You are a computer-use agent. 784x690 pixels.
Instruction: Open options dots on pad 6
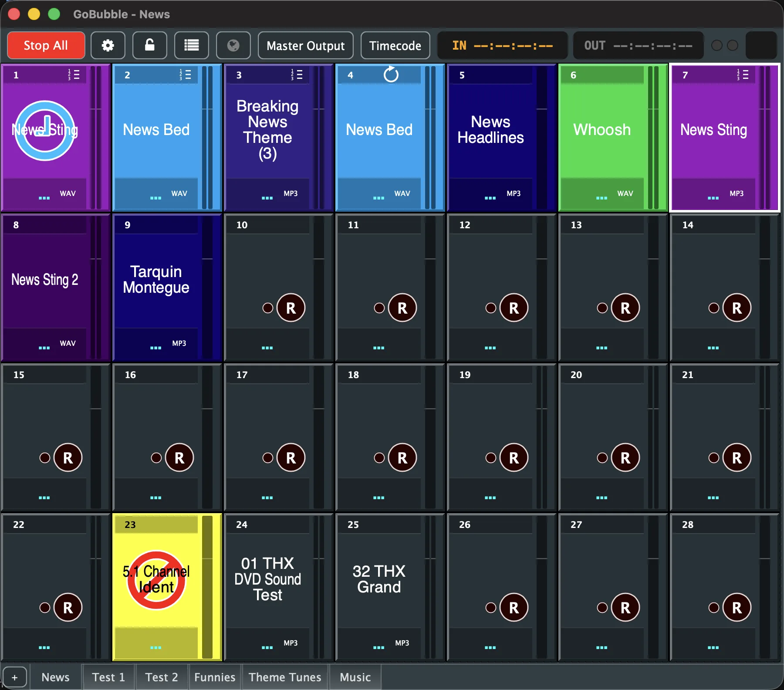pyautogui.click(x=602, y=198)
